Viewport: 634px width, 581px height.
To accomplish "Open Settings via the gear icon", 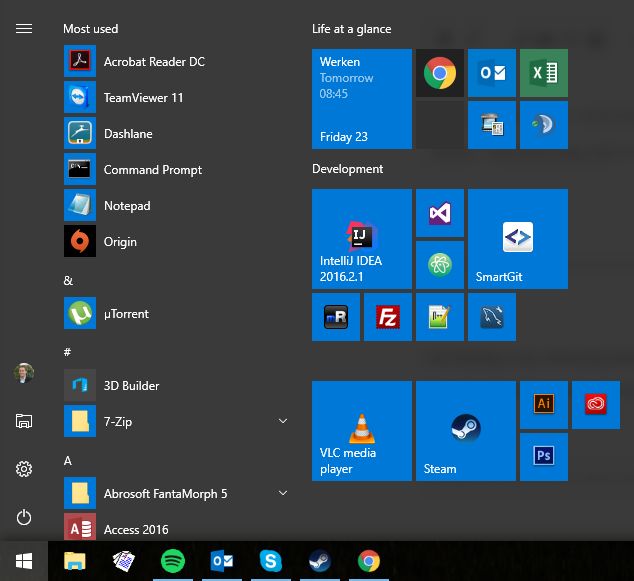I will 24,469.
